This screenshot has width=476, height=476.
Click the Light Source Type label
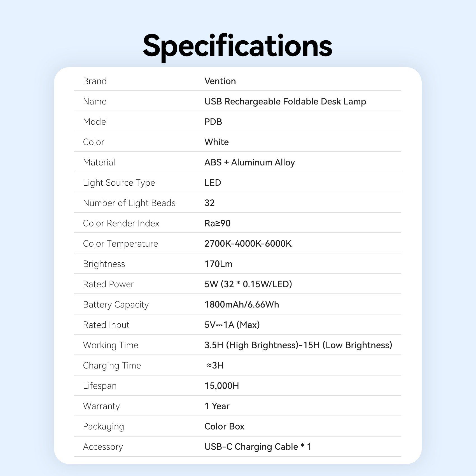[x=119, y=183]
